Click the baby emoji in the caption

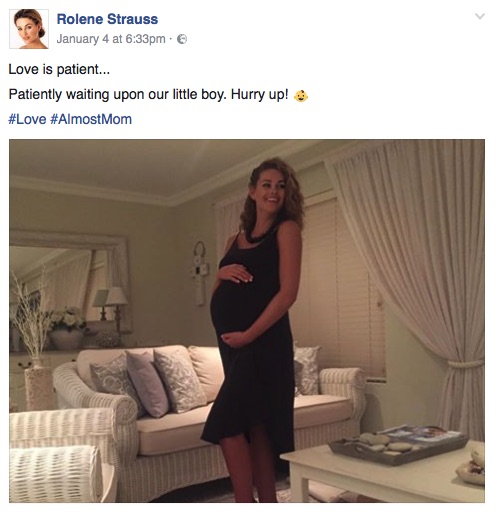(x=301, y=96)
